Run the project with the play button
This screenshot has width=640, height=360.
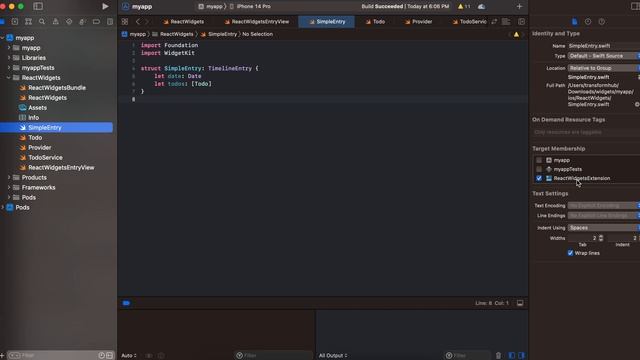(x=105, y=7)
